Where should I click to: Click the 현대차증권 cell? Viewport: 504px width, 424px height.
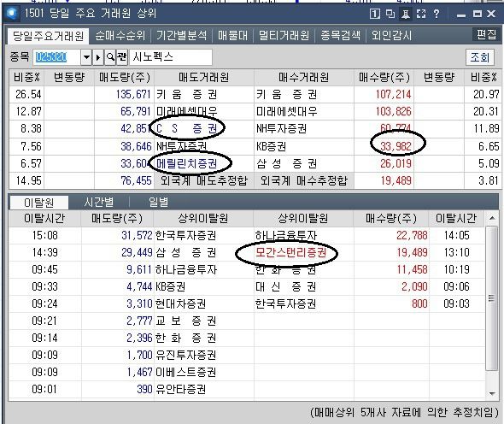coord(203,303)
